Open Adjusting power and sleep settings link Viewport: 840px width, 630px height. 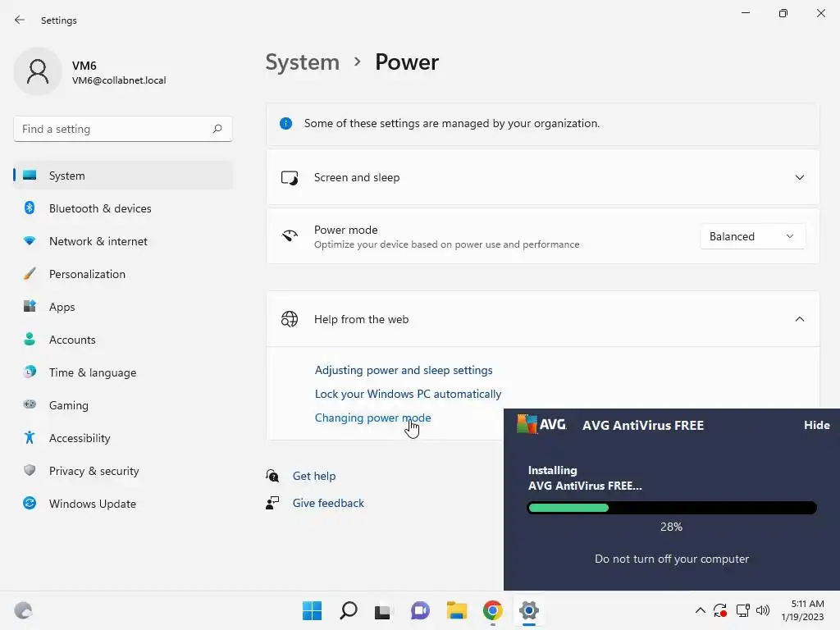point(404,370)
